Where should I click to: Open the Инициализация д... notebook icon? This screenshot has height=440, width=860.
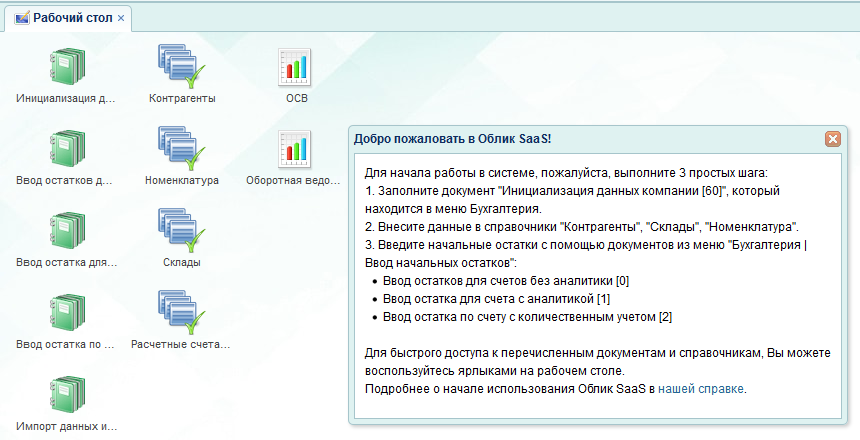[x=67, y=67]
